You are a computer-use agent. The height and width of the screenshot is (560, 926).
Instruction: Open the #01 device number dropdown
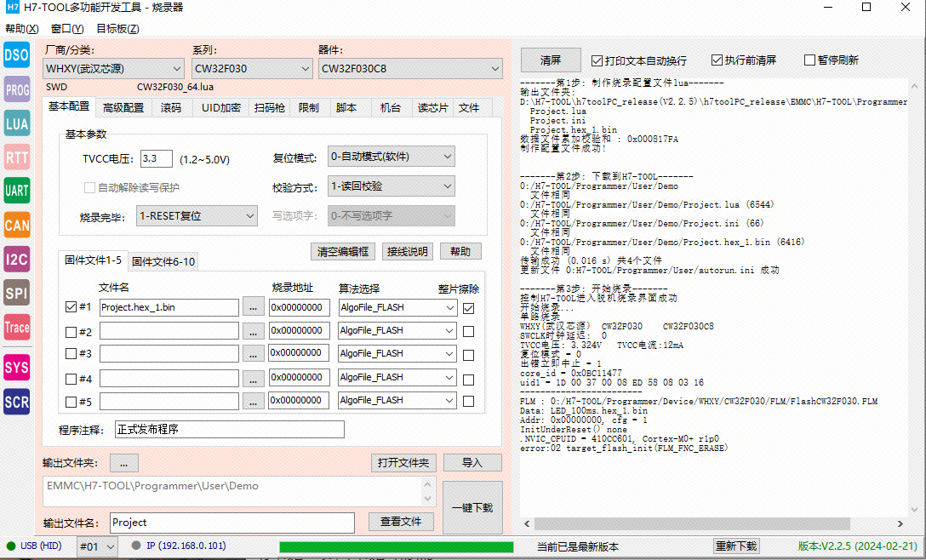coord(97,546)
